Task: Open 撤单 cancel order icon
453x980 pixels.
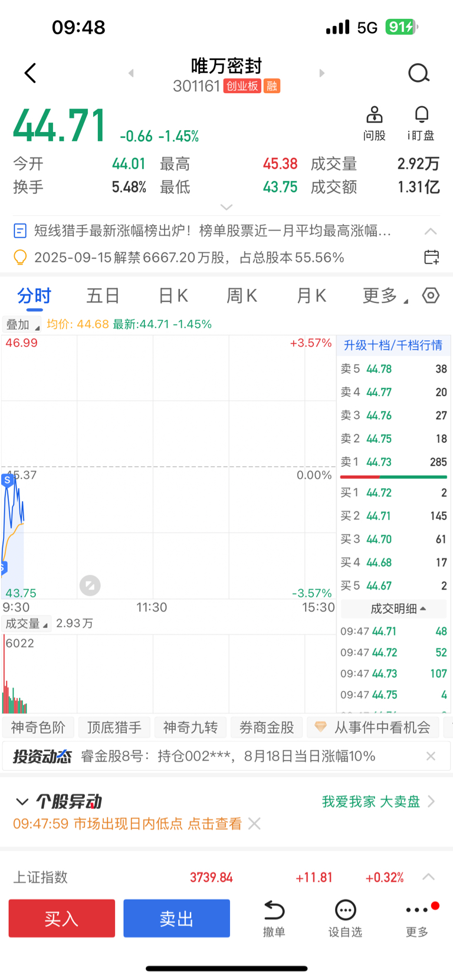Action: 274,919
